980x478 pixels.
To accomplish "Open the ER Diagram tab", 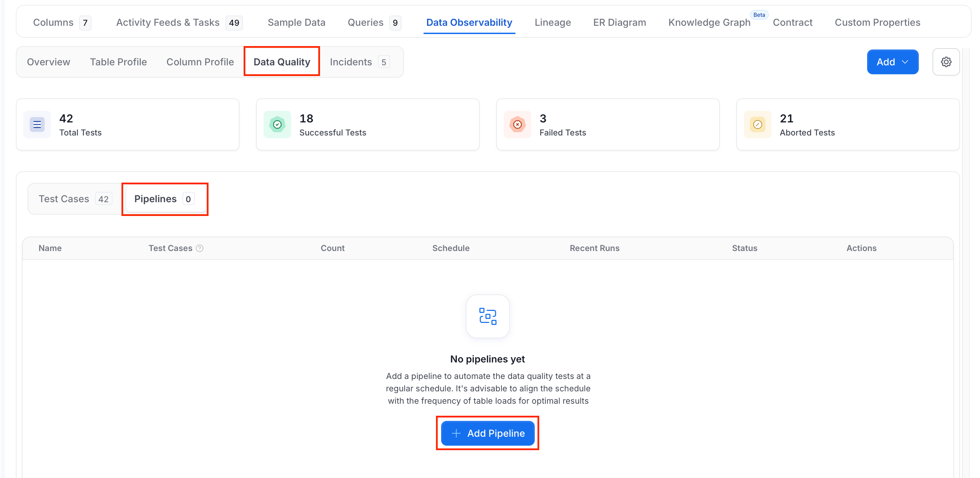I will click(619, 22).
